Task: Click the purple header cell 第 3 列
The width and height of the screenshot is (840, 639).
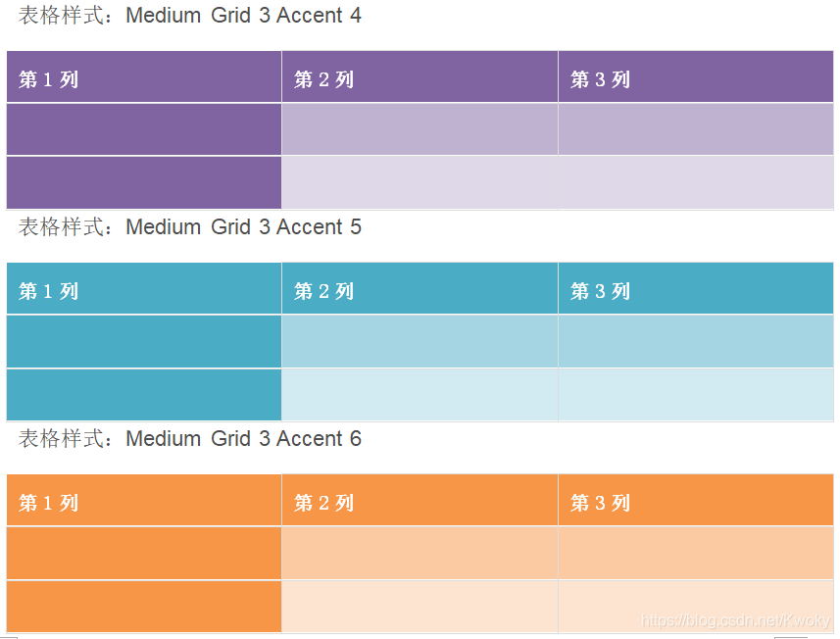Action: pos(696,76)
